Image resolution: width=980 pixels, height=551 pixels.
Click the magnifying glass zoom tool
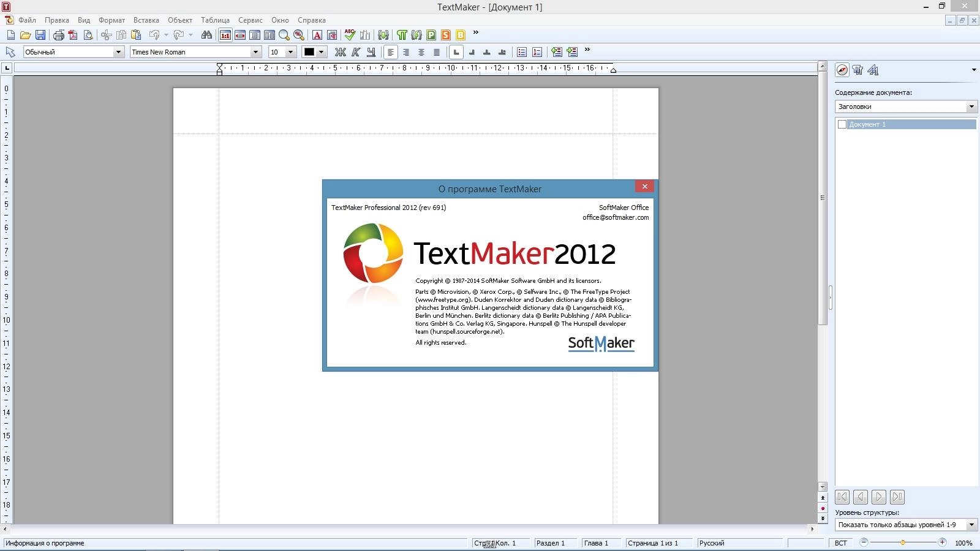[x=284, y=35]
